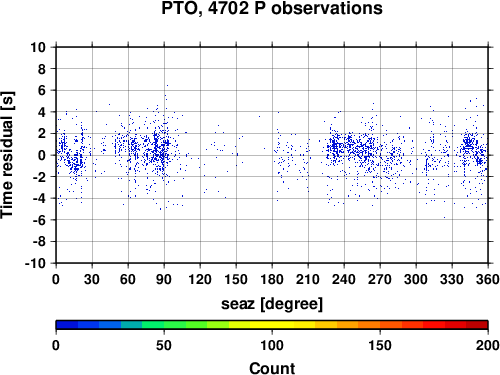Click the plot title PTO, 4702 P observations

272,8
